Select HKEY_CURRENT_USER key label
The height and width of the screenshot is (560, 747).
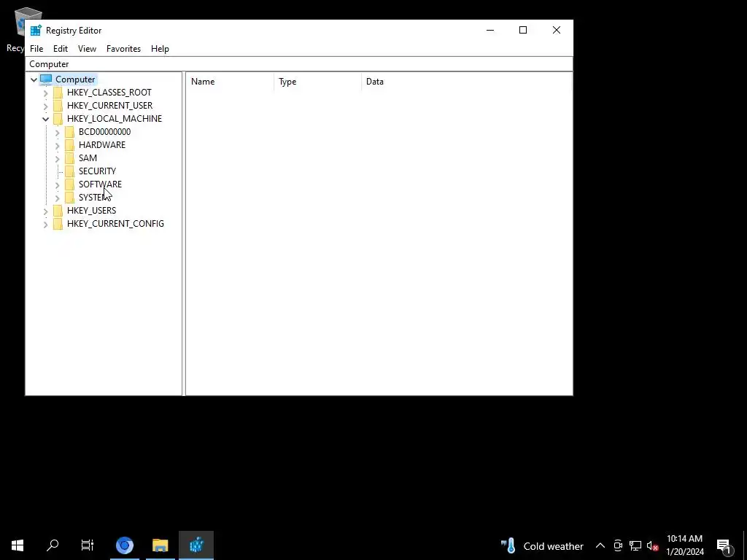tap(109, 106)
